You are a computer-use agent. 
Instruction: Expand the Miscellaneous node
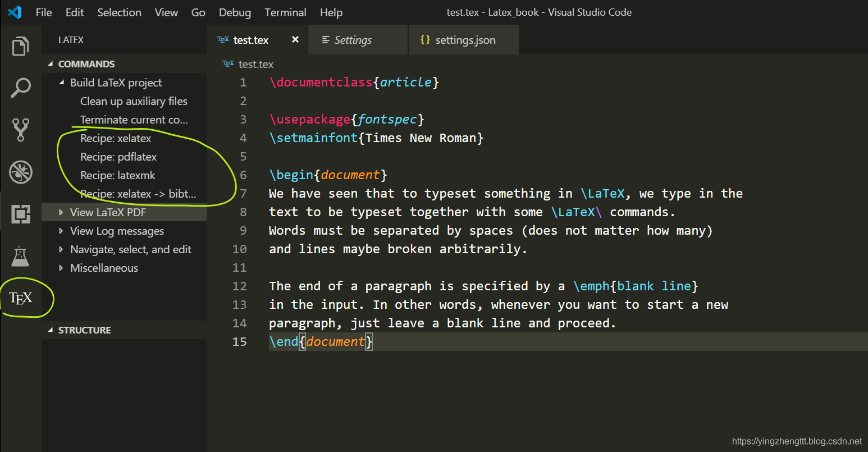[61, 268]
